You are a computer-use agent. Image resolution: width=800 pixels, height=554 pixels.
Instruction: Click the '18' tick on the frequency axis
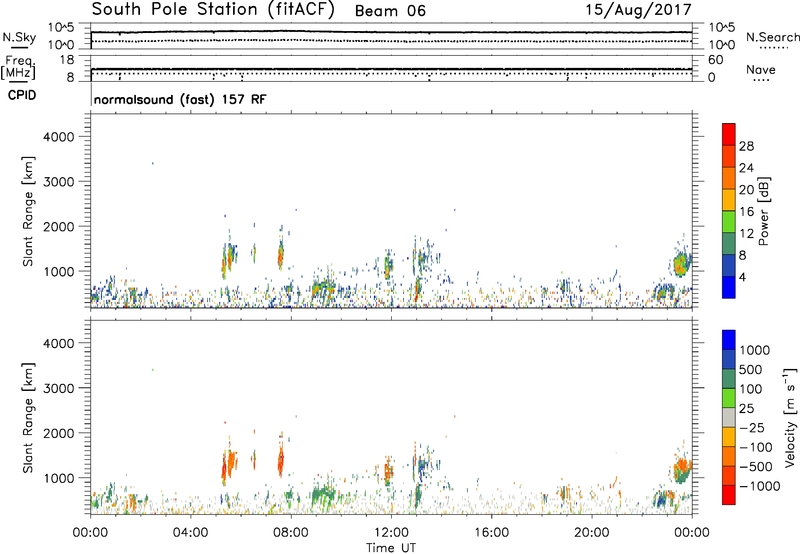pyautogui.click(x=67, y=60)
